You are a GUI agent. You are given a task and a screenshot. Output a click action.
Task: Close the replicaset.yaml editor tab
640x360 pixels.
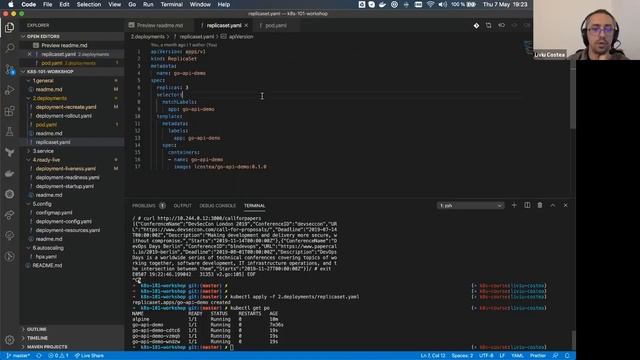246,25
